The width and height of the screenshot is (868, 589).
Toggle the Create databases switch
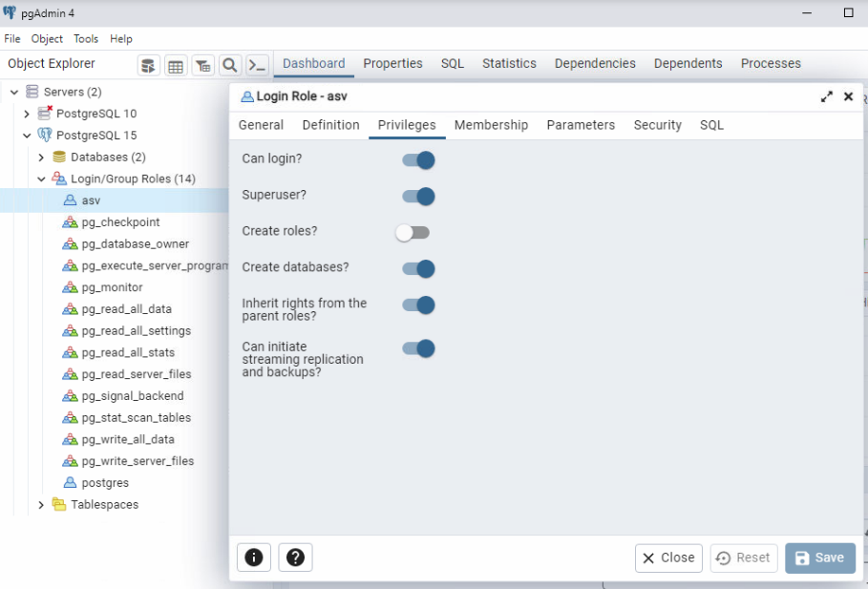coord(418,269)
